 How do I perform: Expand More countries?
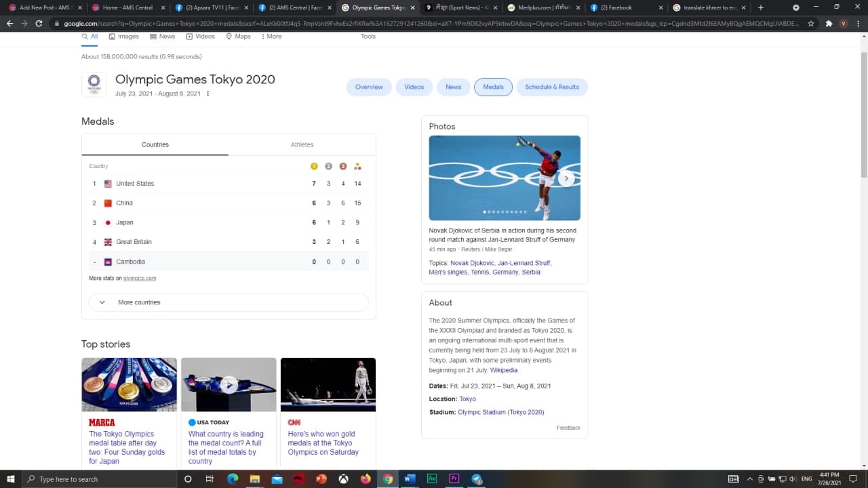[x=229, y=302]
